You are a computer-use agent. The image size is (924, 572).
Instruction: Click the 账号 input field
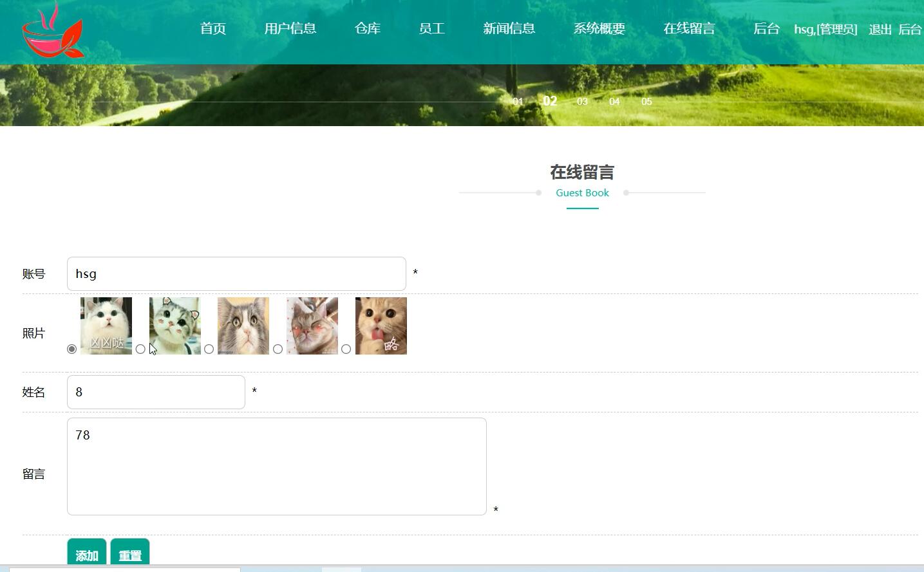coord(236,273)
